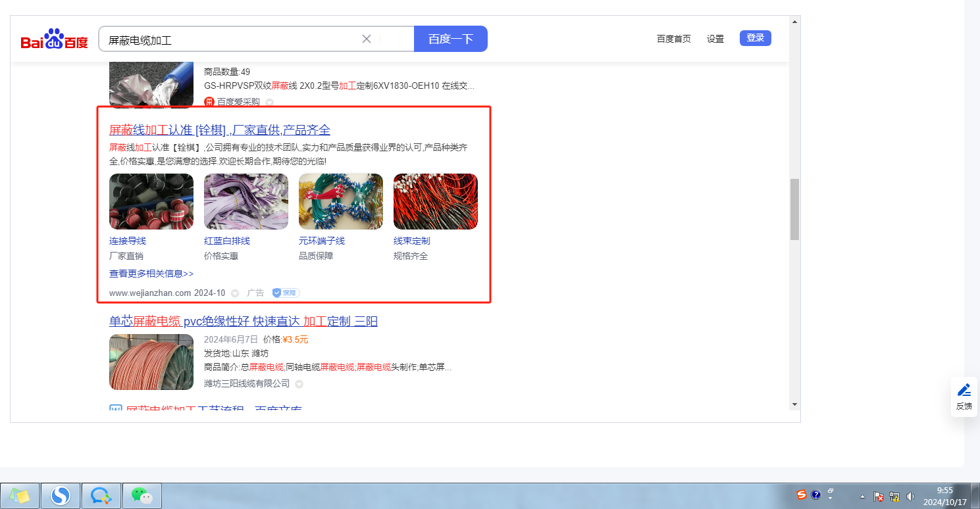980x509 pixels.
Task: Click the 红蓝白排线 link
Action: coord(227,241)
